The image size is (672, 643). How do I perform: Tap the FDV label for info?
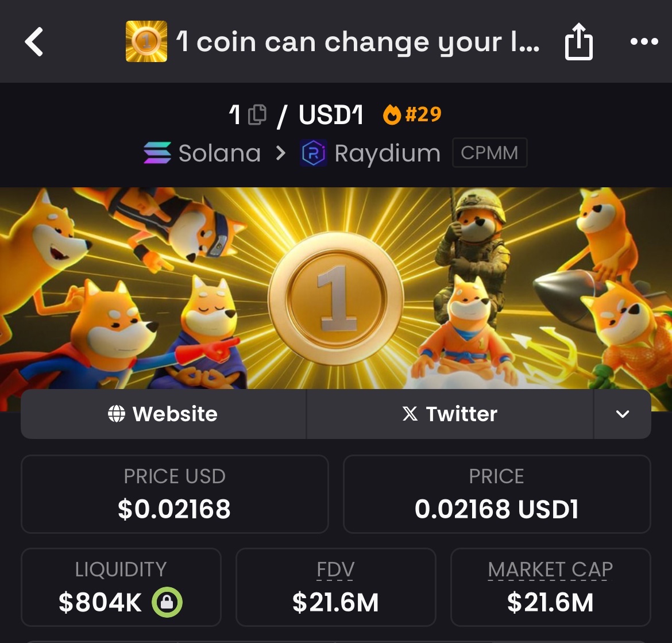click(335, 569)
